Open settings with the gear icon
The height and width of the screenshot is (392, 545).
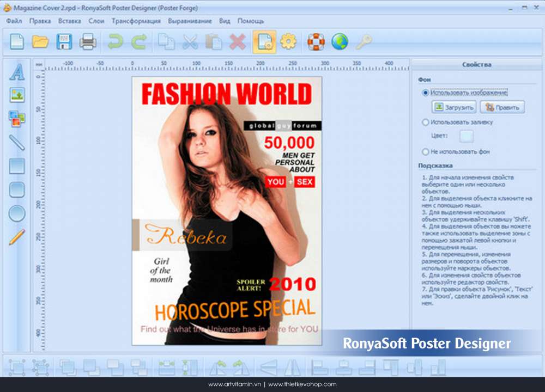click(x=288, y=41)
